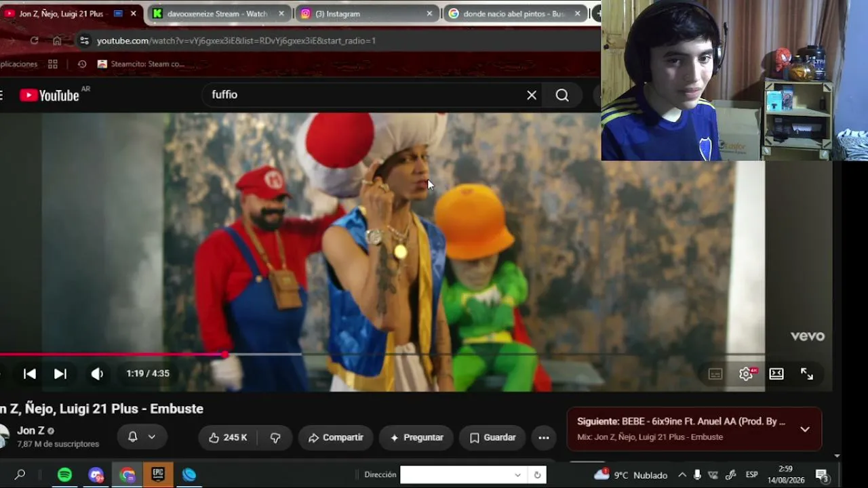Close the Jon Z YouTube browser tab
Screen dimensions: 868x488
pyautogui.click(x=134, y=14)
